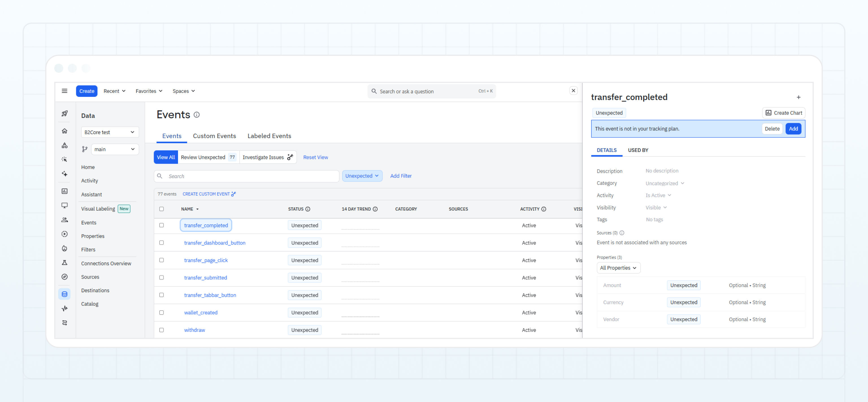Switch to the Custom Events tab

point(214,136)
